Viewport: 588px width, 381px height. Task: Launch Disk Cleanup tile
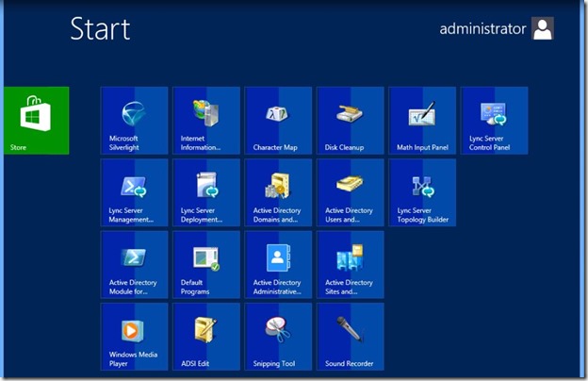point(351,121)
